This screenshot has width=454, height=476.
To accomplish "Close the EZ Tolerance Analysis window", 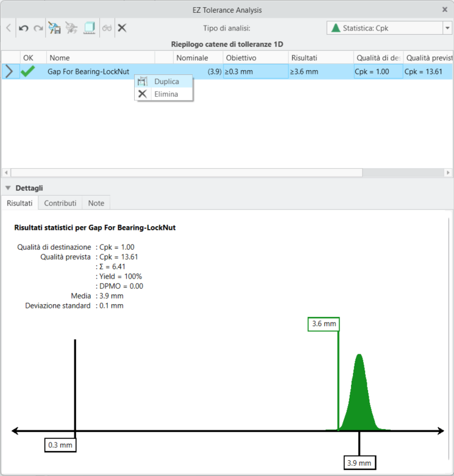I will (x=445, y=10).
